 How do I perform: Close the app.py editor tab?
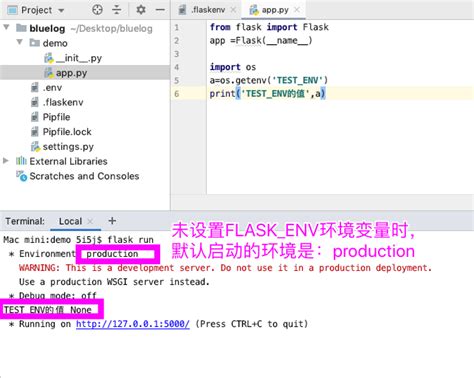pos(296,10)
